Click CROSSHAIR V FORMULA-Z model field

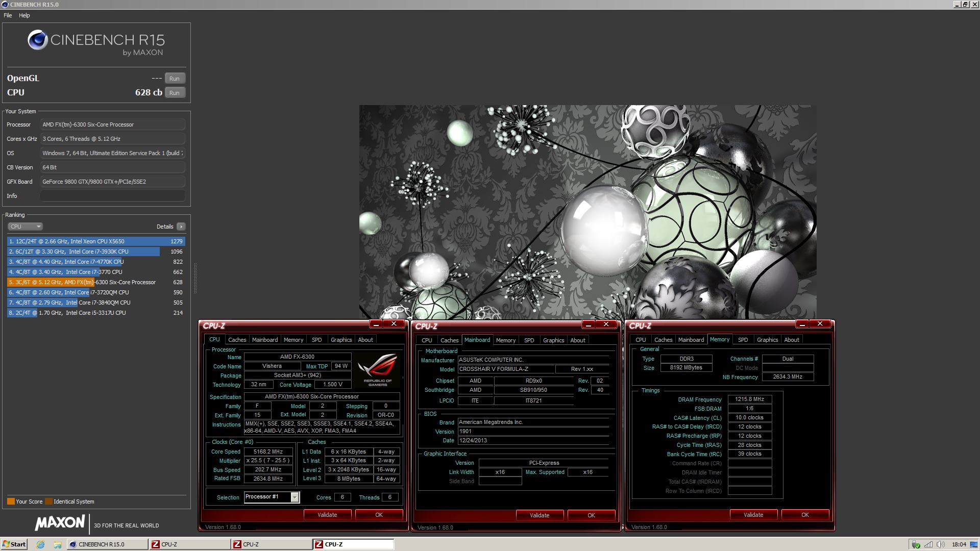pyautogui.click(x=506, y=369)
